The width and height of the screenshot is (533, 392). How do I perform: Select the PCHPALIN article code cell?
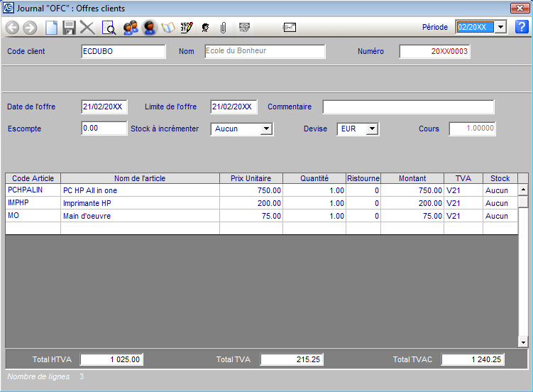(x=33, y=190)
